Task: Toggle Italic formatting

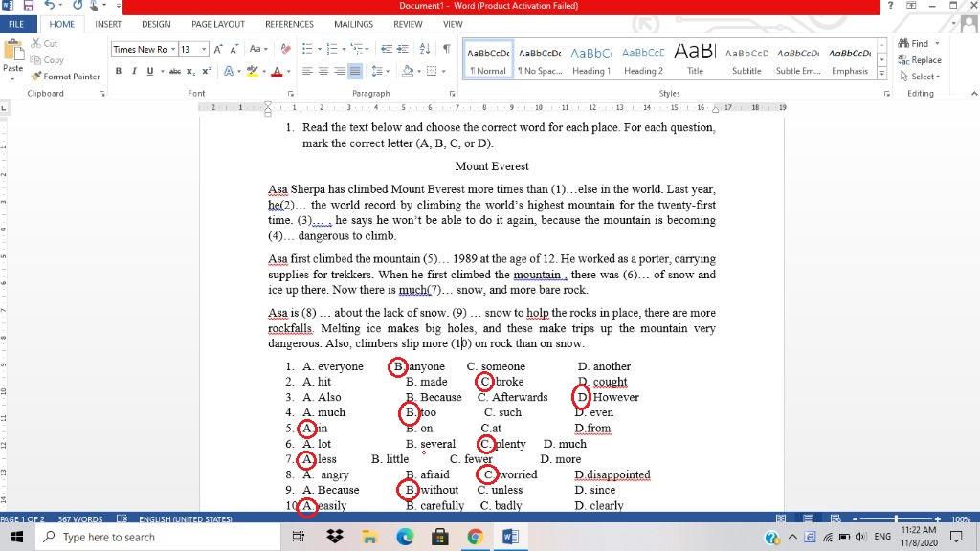Action: coord(134,71)
